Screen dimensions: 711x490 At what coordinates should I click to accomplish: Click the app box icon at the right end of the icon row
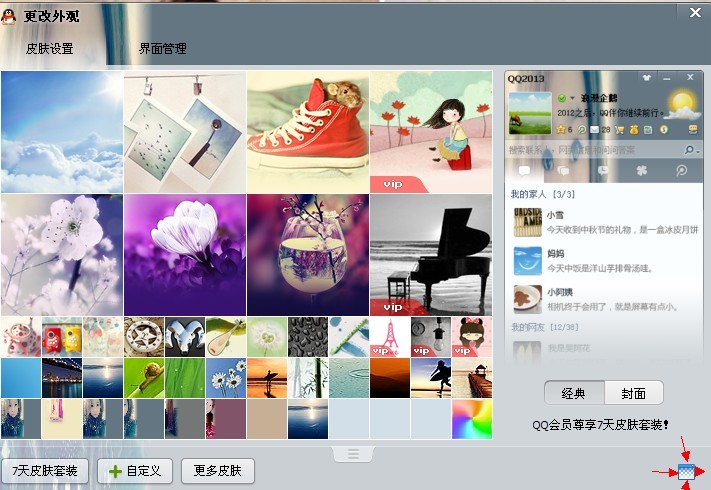click(693, 130)
